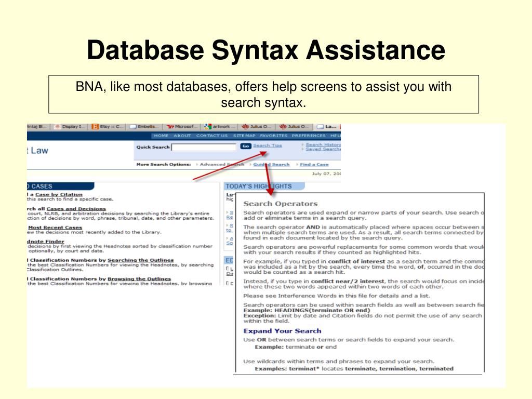Open the Find a Case link

pyautogui.click(x=314, y=164)
